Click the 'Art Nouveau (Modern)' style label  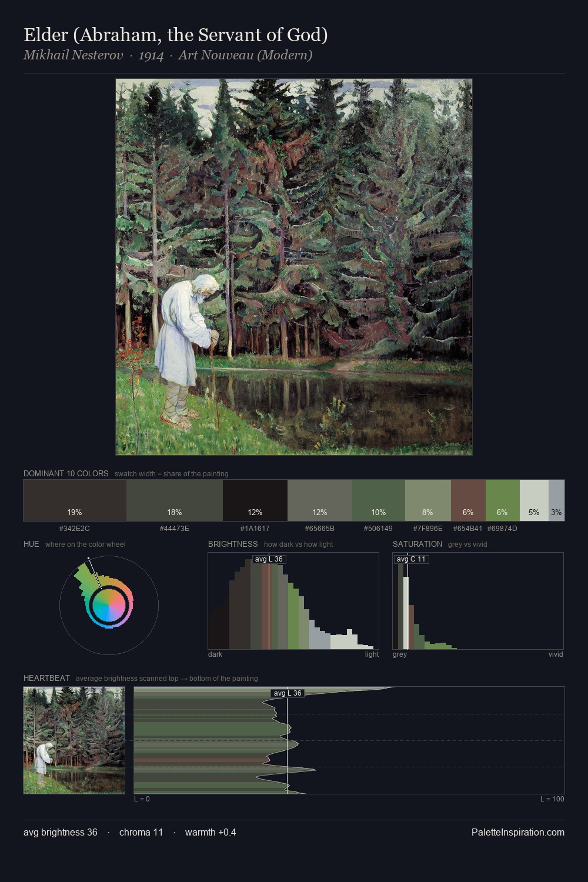click(x=245, y=55)
